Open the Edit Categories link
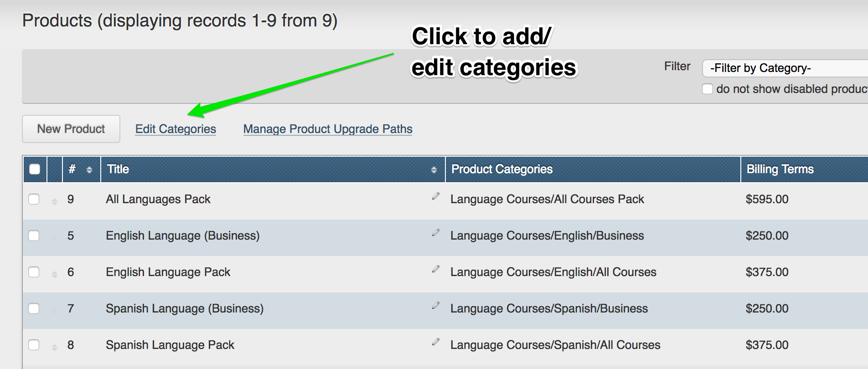 coord(176,129)
